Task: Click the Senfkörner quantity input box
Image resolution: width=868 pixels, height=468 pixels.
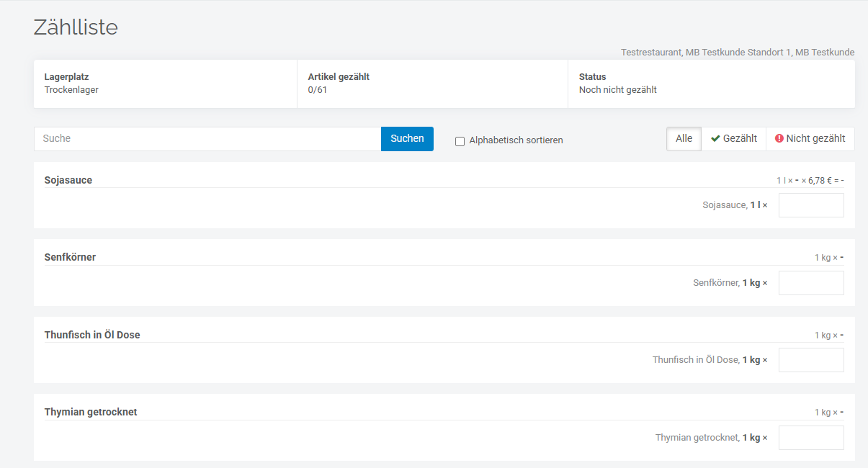Action: pos(810,283)
